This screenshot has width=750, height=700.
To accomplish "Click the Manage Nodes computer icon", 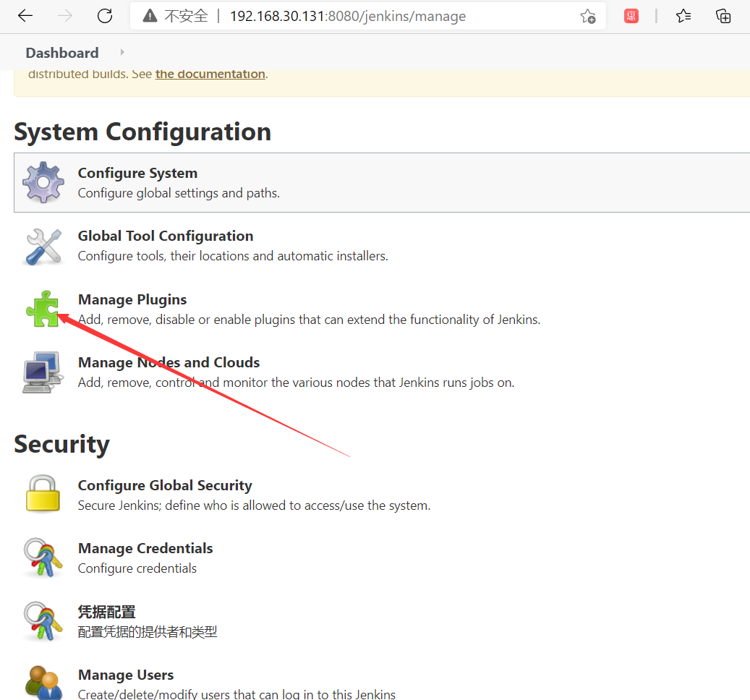I will (x=43, y=372).
